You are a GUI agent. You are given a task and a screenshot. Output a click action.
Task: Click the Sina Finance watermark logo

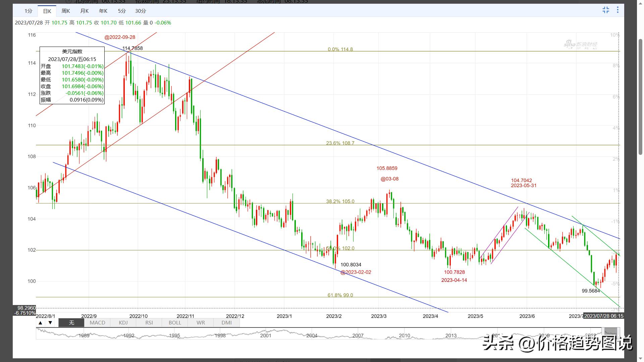[x=580, y=45]
